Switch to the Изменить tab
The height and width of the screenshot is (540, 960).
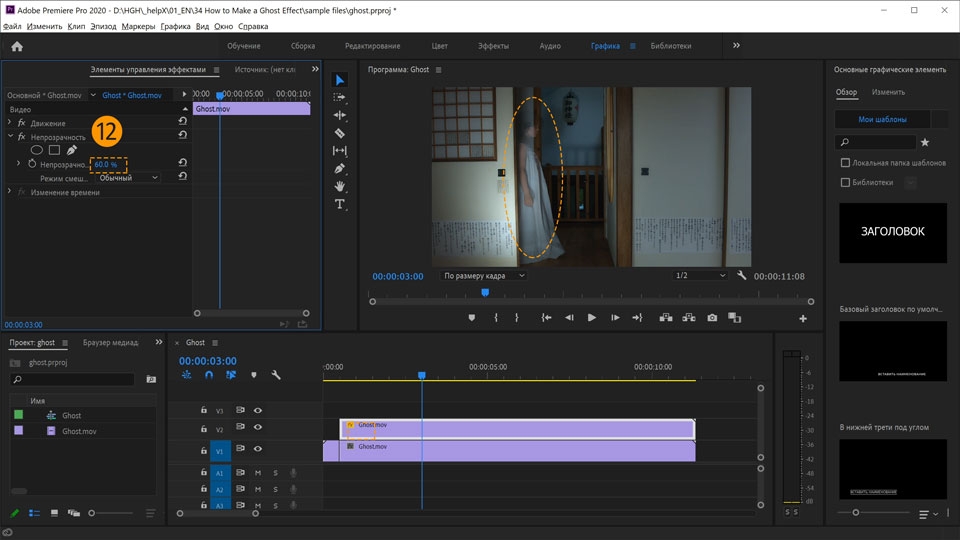coord(889,92)
